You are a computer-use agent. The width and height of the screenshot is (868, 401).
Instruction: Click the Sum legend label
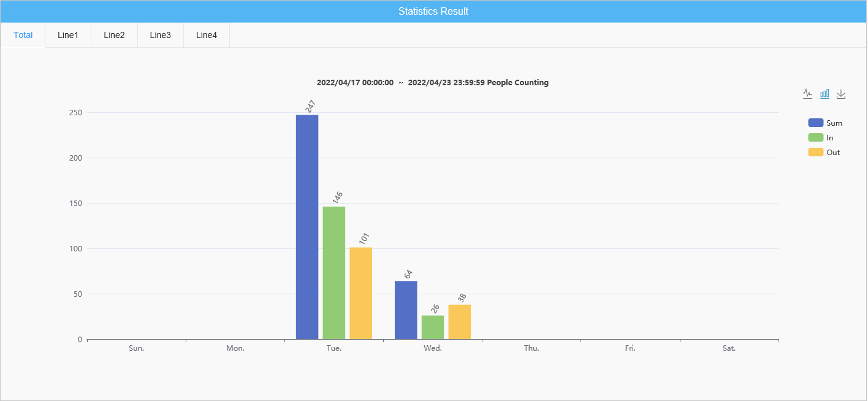834,123
